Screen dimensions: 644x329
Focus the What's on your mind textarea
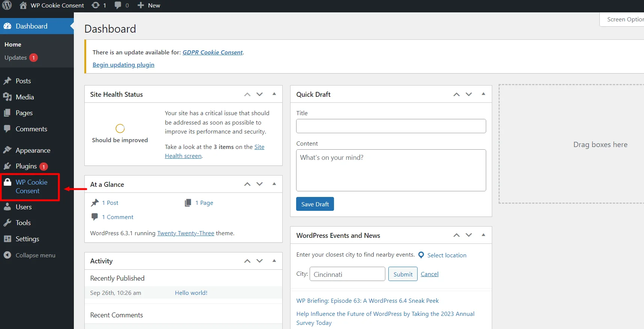pos(391,170)
